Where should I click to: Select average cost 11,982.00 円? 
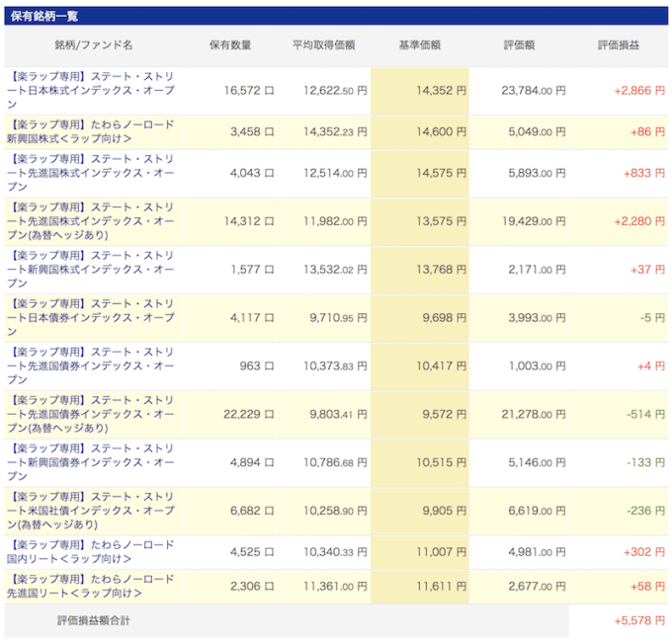tap(335, 221)
